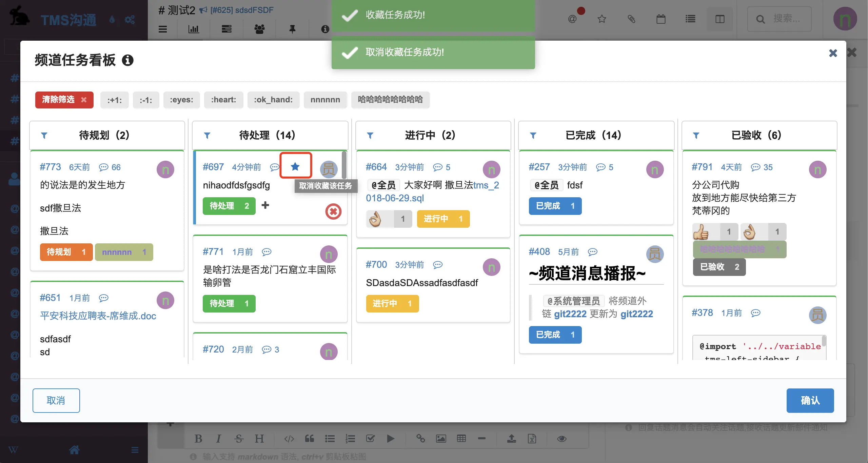The height and width of the screenshot is (463, 868).
Task: Open filter funnel of 已完成 column
Action: 533,136
